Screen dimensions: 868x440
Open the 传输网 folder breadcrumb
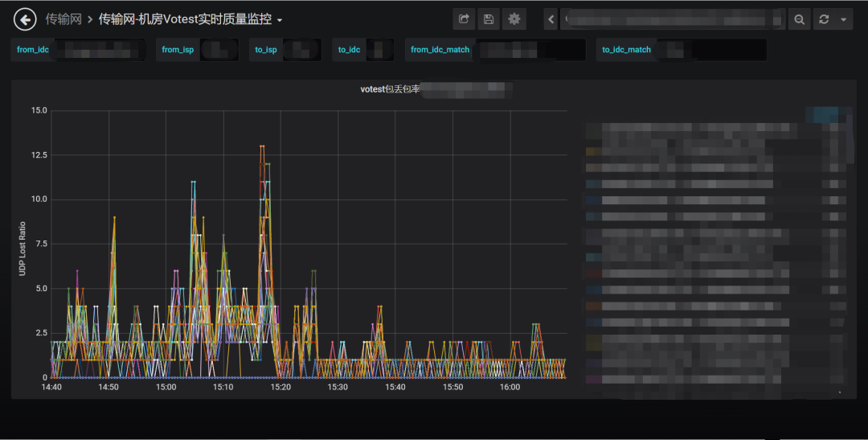tap(63, 19)
